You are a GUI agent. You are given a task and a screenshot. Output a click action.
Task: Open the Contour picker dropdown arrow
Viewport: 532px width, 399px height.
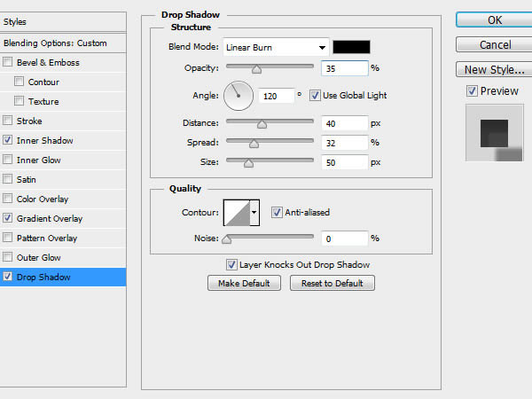254,213
